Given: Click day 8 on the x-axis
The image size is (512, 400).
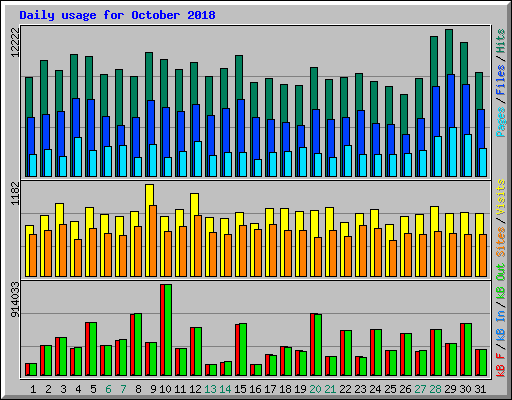Looking at the screenshot, I should coord(138,389).
